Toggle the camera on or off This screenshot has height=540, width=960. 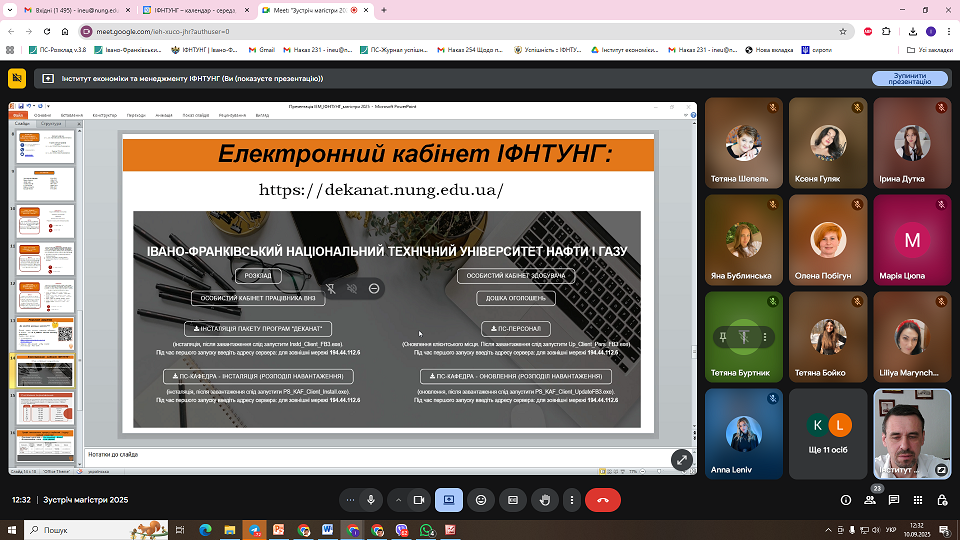click(419, 499)
